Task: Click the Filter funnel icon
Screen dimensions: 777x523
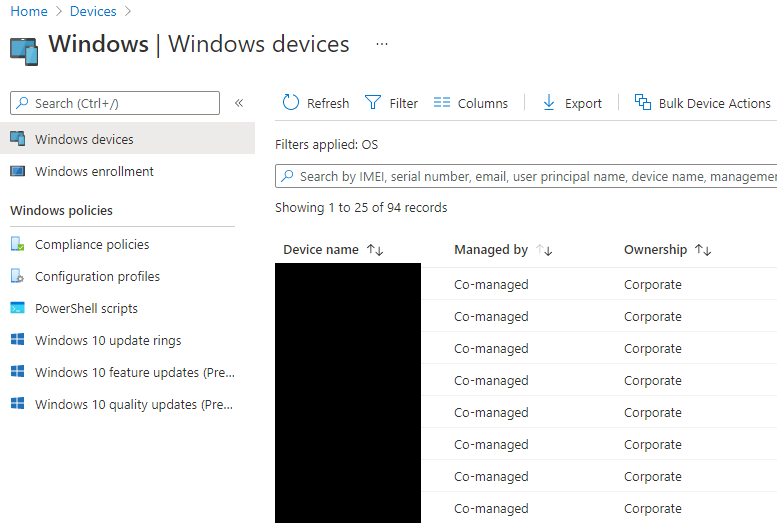Action: point(373,103)
